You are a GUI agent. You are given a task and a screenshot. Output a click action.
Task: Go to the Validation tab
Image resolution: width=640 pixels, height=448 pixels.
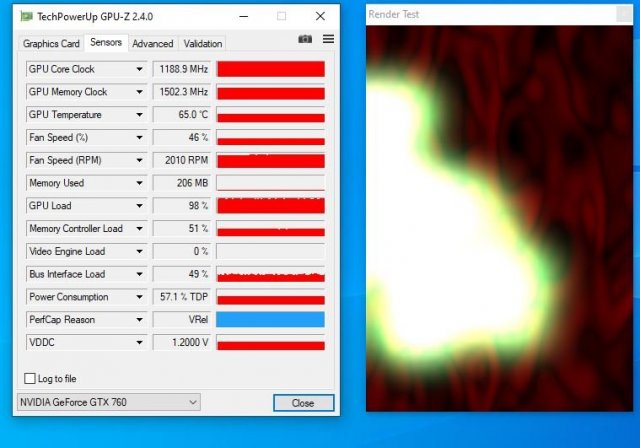[x=203, y=44]
